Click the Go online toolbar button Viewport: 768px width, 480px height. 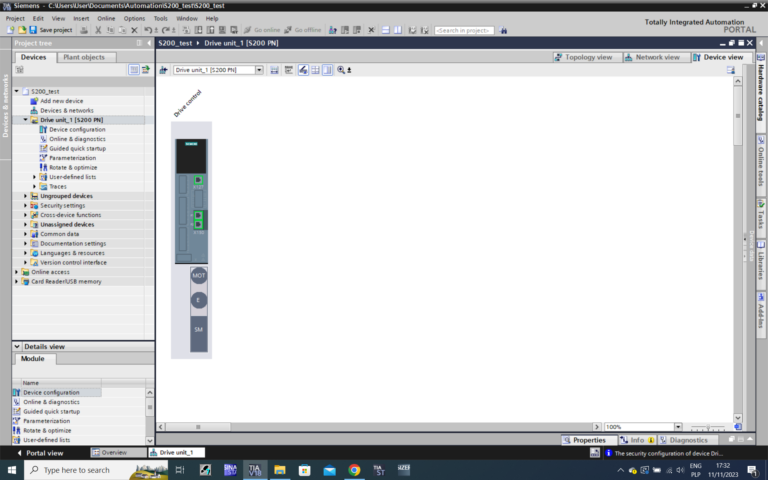(261, 30)
